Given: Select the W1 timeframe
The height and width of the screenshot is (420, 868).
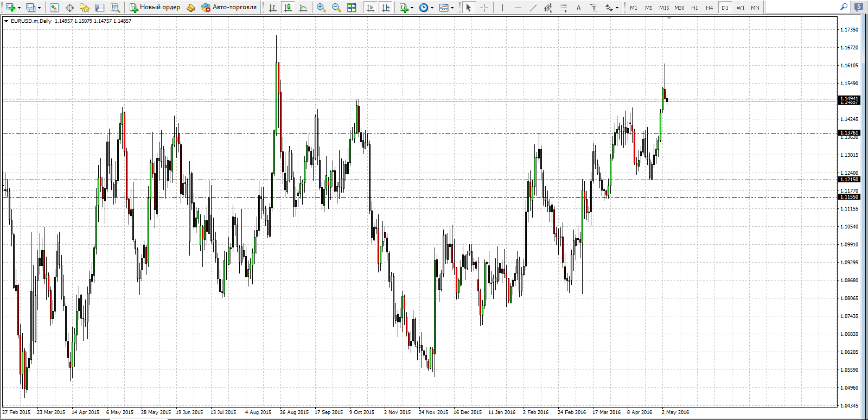Looking at the screenshot, I should [741, 8].
